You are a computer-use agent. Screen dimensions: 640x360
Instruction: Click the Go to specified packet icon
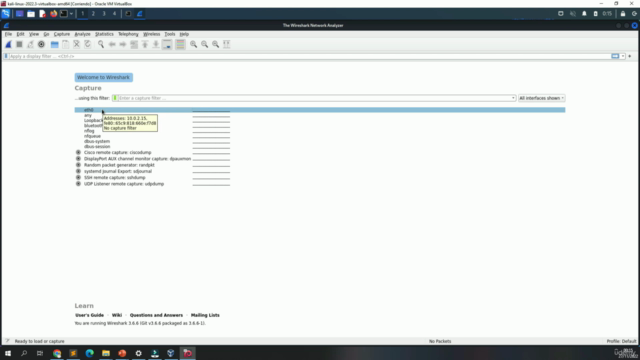134,44
